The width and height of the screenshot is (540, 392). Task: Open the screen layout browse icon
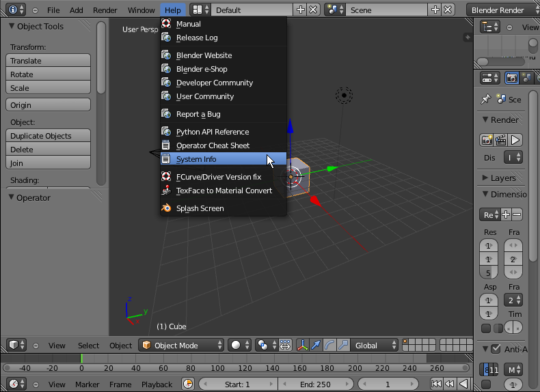201,10
